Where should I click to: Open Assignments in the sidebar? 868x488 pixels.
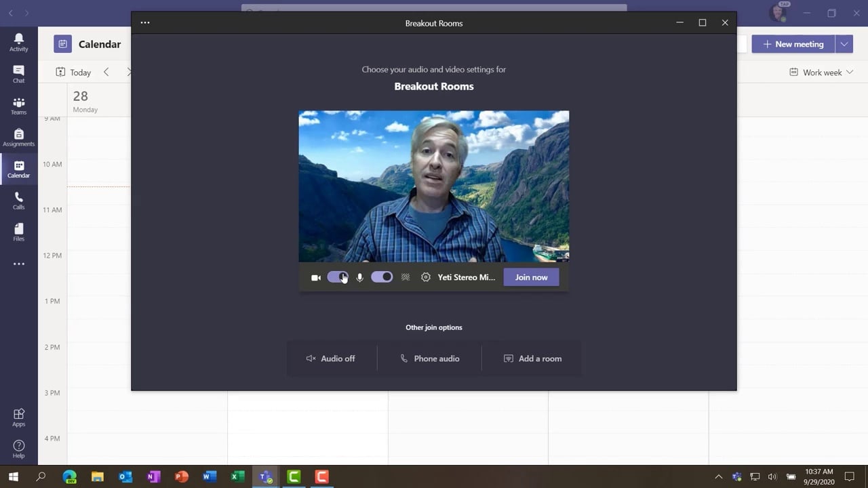click(18, 138)
